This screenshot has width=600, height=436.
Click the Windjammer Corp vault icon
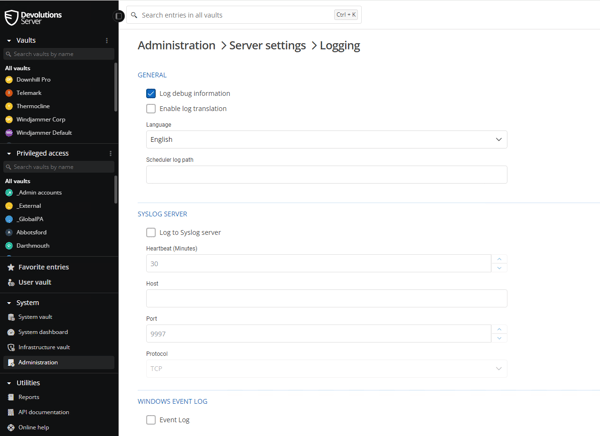9,119
